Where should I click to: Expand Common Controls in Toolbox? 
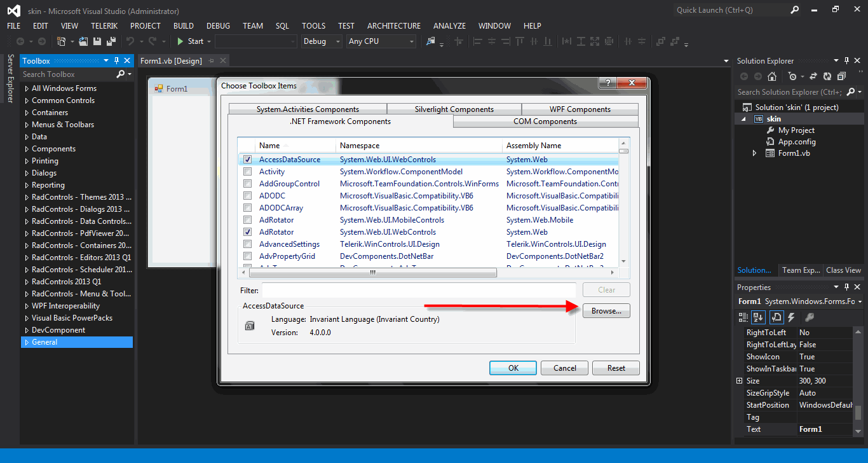click(x=27, y=100)
